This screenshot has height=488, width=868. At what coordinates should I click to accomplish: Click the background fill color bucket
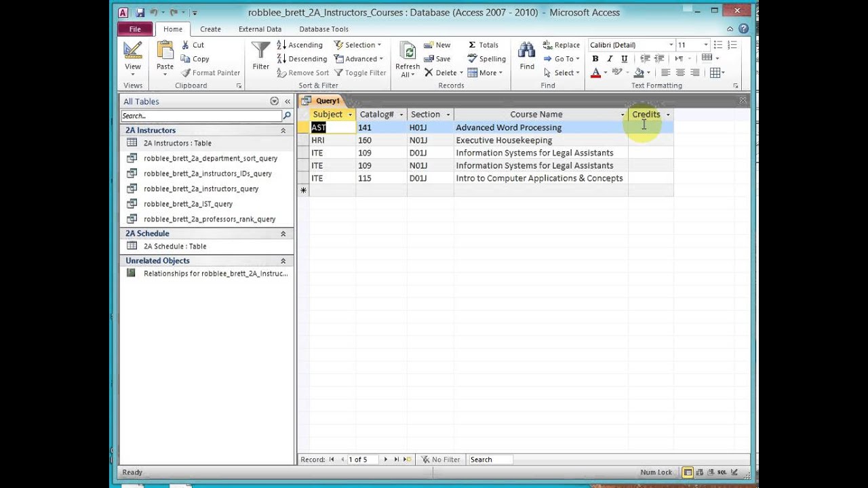[639, 73]
